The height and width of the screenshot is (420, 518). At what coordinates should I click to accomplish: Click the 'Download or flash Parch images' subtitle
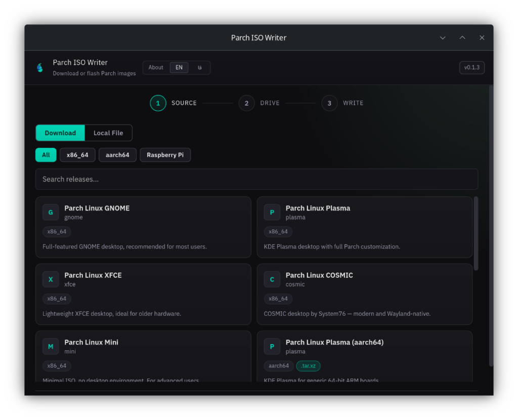pos(94,73)
